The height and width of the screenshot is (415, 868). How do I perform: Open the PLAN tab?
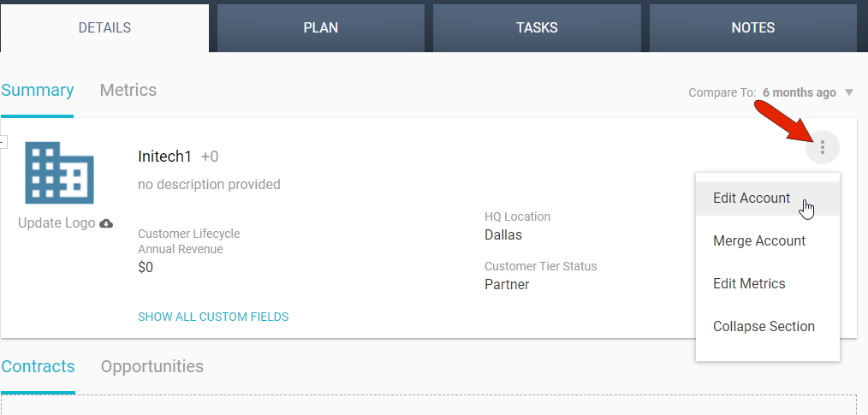point(321,27)
